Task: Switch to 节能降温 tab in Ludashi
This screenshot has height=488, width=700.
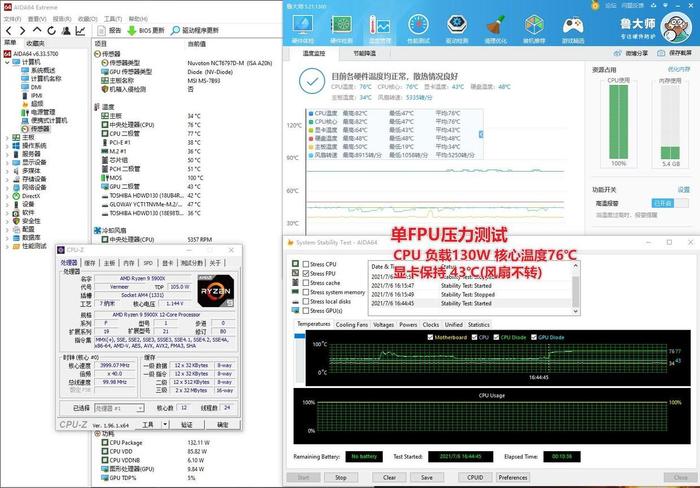Action: click(x=364, y=53)
